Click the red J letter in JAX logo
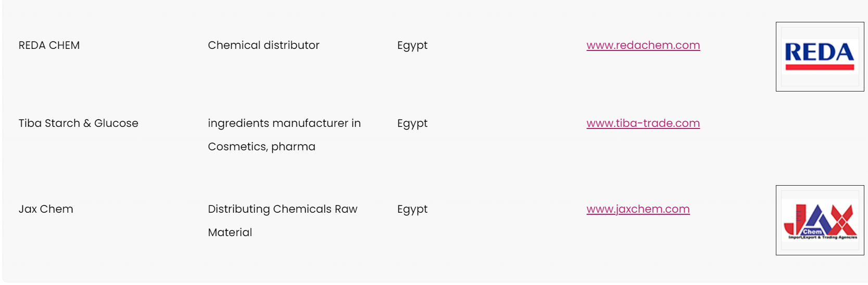Image resolution: width=868 pixels, height=285 pixels. [x=794, y=219]
